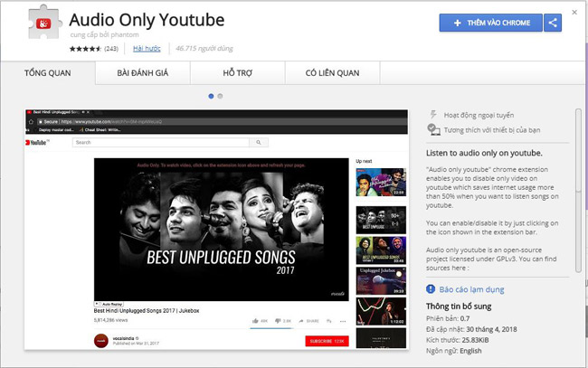This screenshot has width=588, height=368.
Task: Click the Báo cáo lạm dụng link
Action: pyautogui.click(x=471, y=289)
